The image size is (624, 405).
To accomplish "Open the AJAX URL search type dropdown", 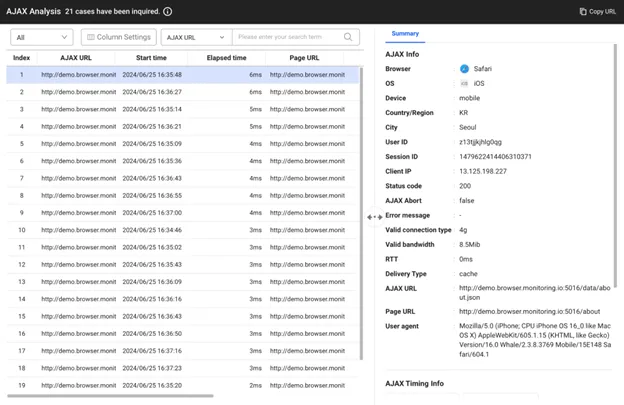I will point(196,37).
